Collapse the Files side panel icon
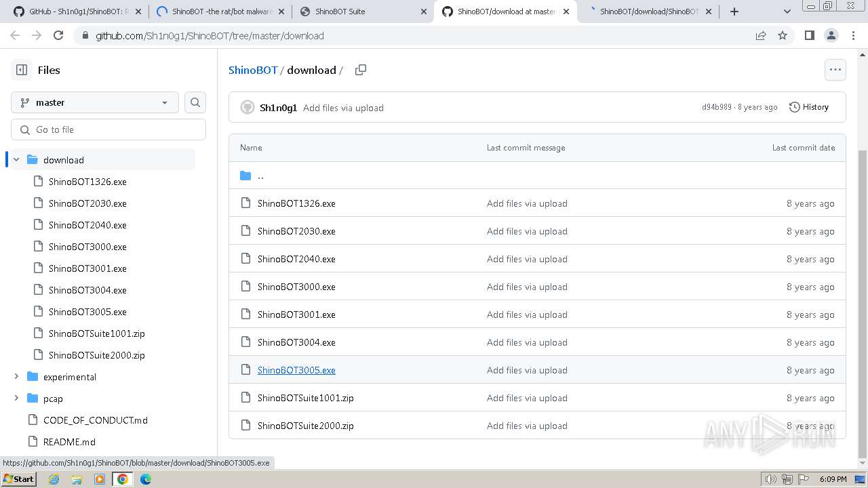 (x=22, y=70)
